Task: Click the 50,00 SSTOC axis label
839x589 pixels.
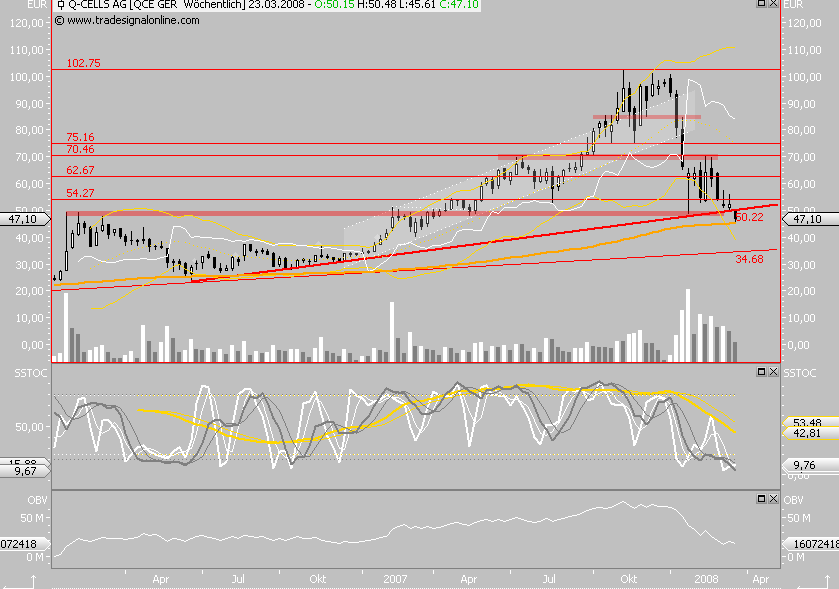Action: [29, 427]
